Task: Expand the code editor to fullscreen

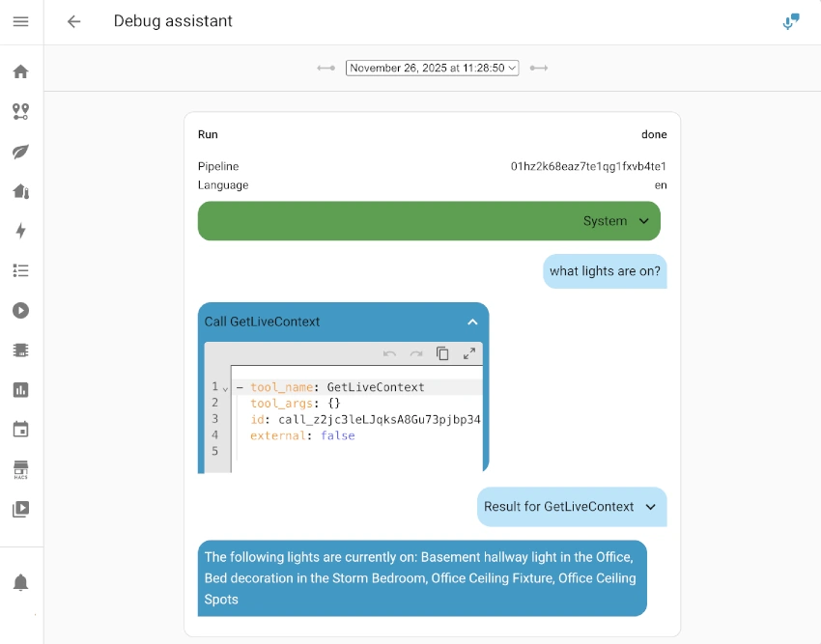Action: click(x=469, y=353)
